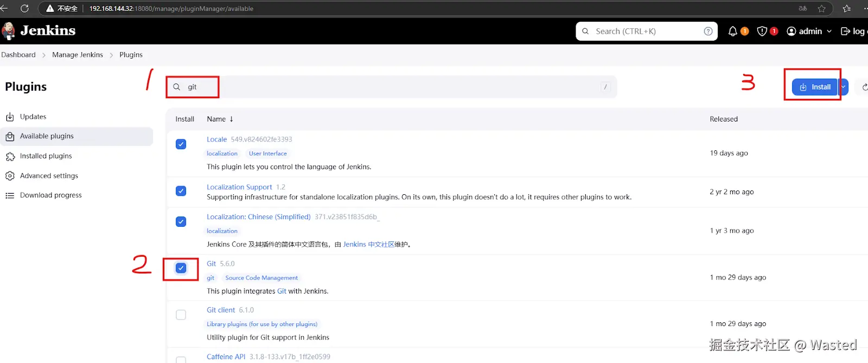The height and width of the screenshot is (363, 868).
Task: Focus the Search (CTRL+K) box
Action: click(647, 31)
